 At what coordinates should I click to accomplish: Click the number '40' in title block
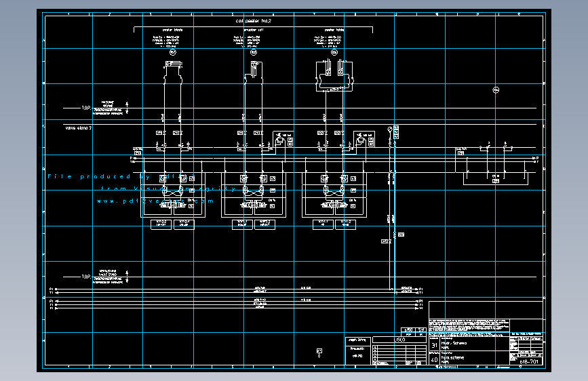(434, 359)
